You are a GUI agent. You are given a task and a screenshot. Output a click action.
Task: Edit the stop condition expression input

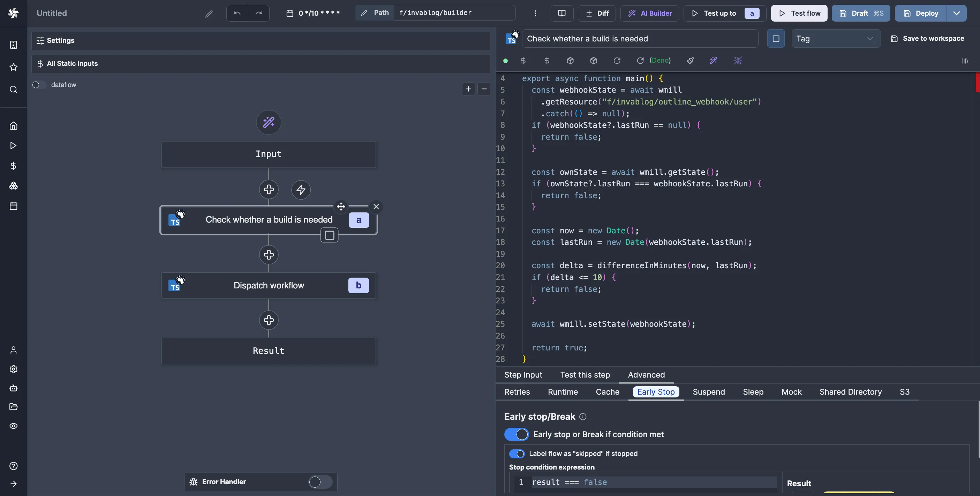pos(652,482)
